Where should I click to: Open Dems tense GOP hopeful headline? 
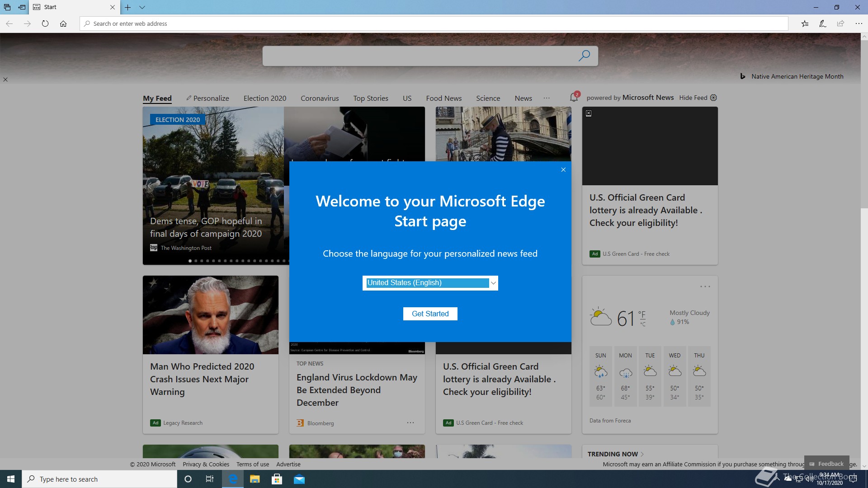tap(206, 227)
